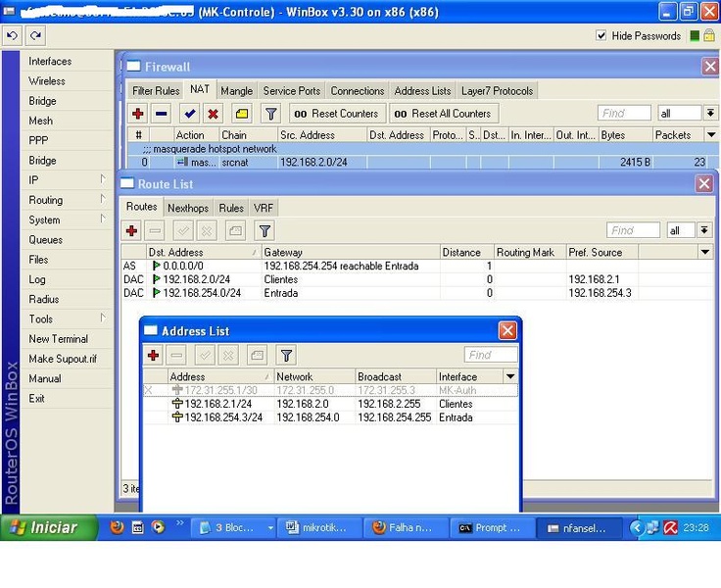Click the Redo arrow in WinBox toolbar
Screen dimensions: 721x588
pos(35,35)
